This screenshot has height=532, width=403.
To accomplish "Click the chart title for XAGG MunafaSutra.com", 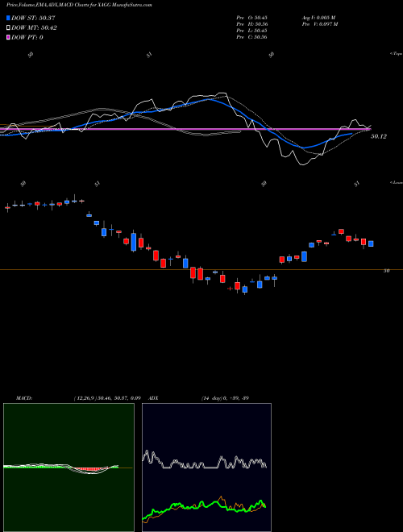I will click(x=79, y=5).
